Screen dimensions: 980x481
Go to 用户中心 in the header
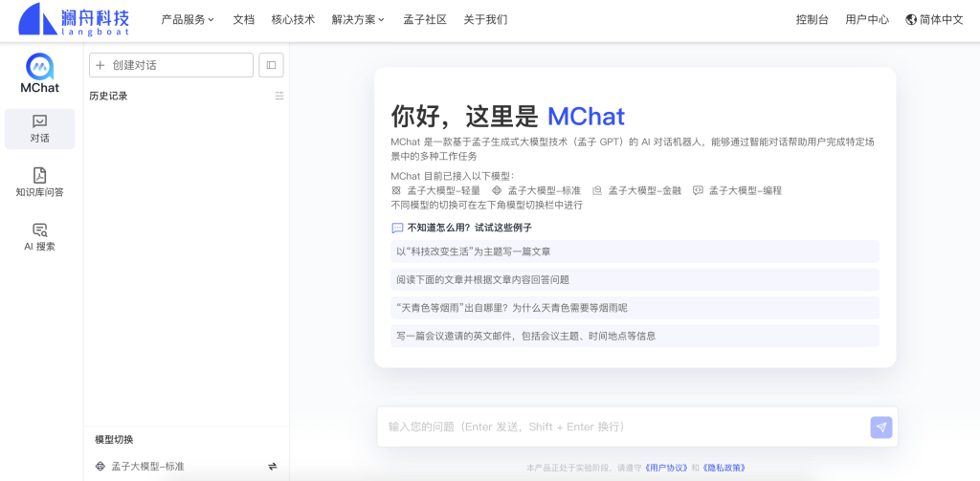click(x=867, y=19)
